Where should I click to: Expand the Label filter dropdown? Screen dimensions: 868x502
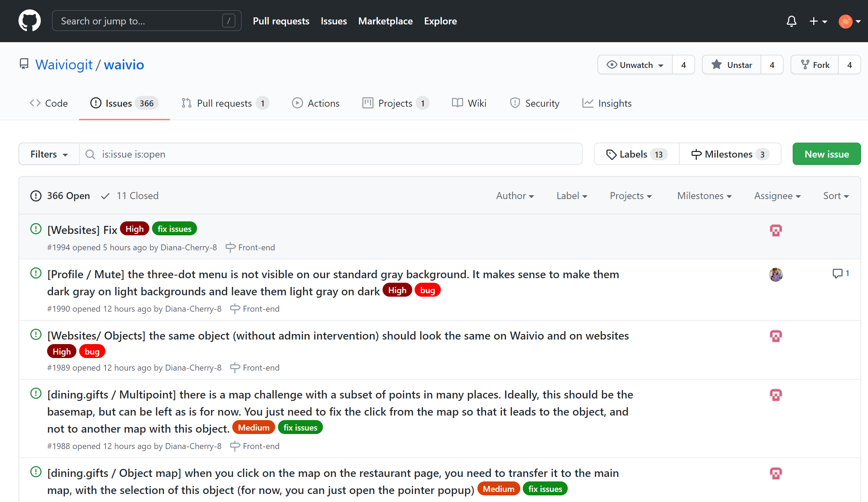[x=572, y=196]
